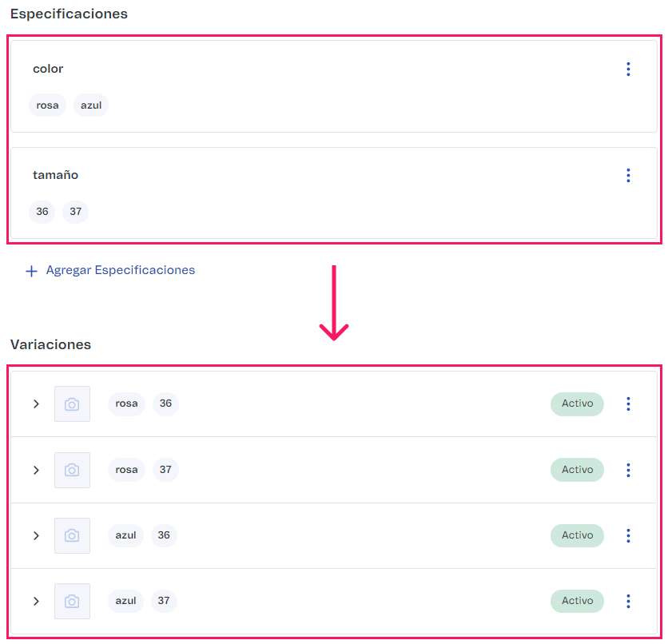Open the three-dot menu for the tamaño specification
Image resolution: width=668 pixels, height=644 pixels.
pyautogui.click(x=628, y=175)
